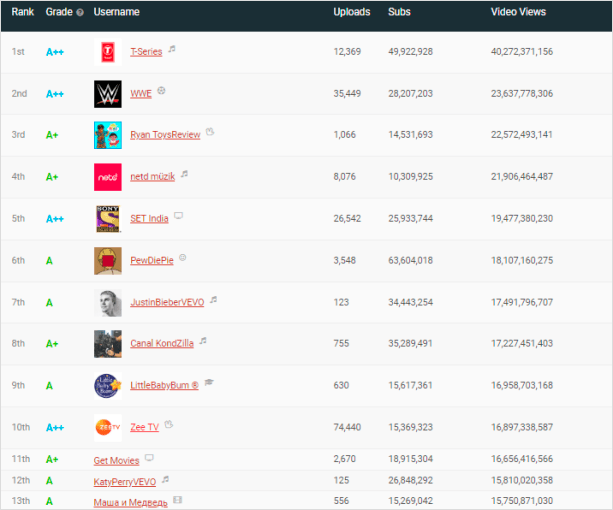Click the music note icon next to T-Series
The width and height of the screenshot is (613, 510).
coord(172,48)
